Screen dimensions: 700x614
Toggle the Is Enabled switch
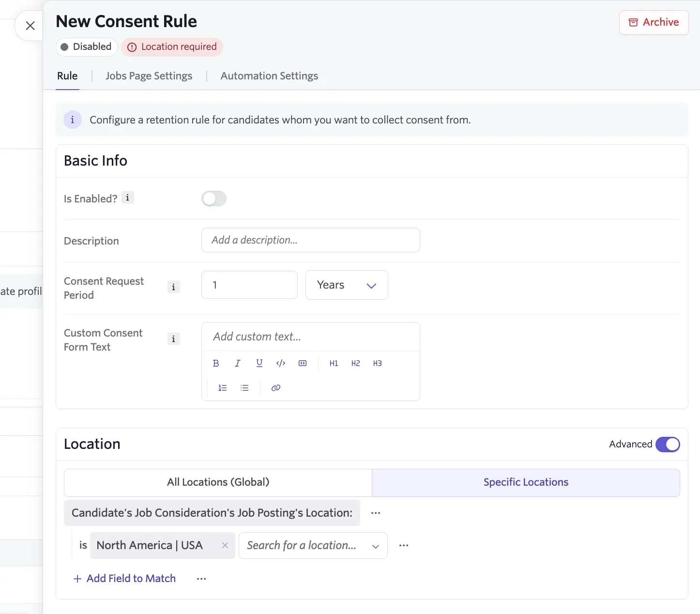click(x=214, y=199)
